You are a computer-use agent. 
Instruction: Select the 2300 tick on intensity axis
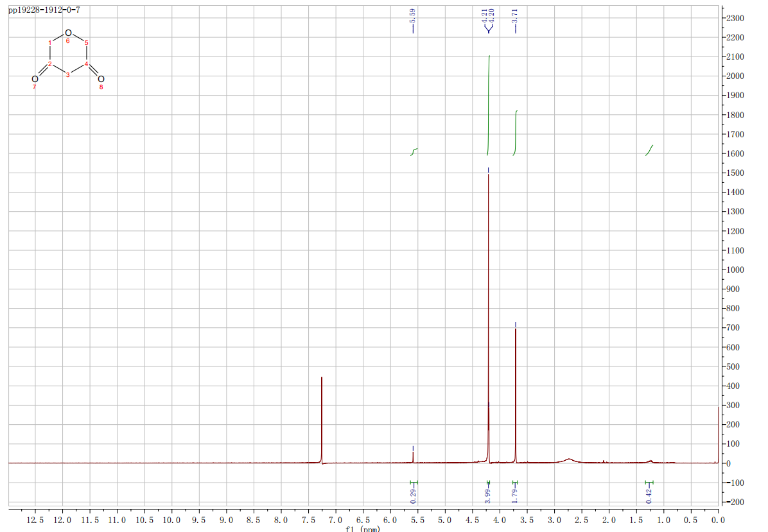click(x=735, y=19)
